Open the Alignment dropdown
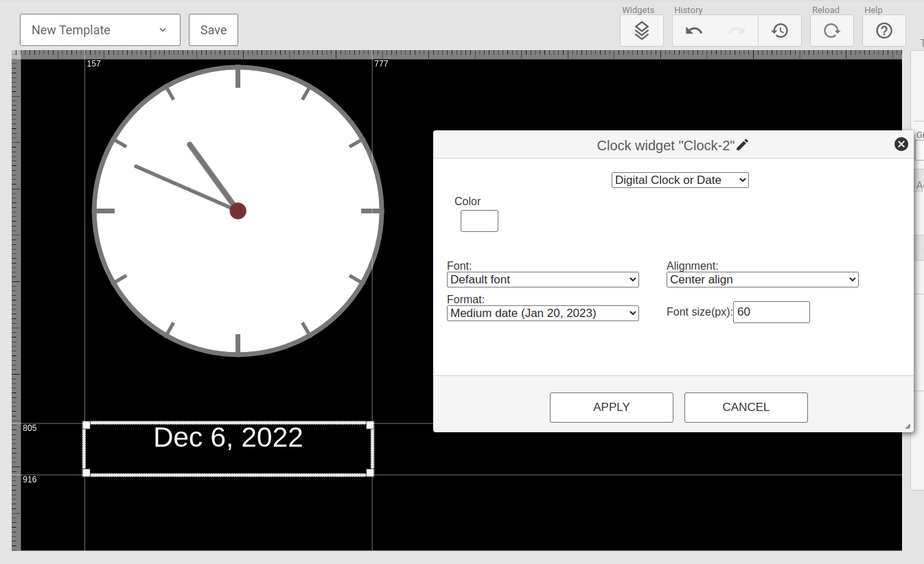The width and height of the screenshot is (924, 564). pyautogui.click(x=762, y=279)
